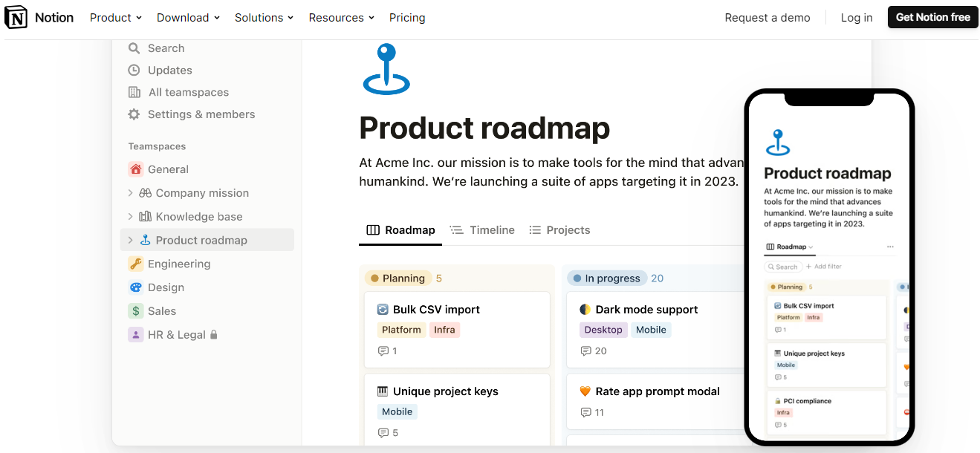Click Unique project keys title in main board
The image size is (980, 453).
pyautogui.click(x=446, y=391)
